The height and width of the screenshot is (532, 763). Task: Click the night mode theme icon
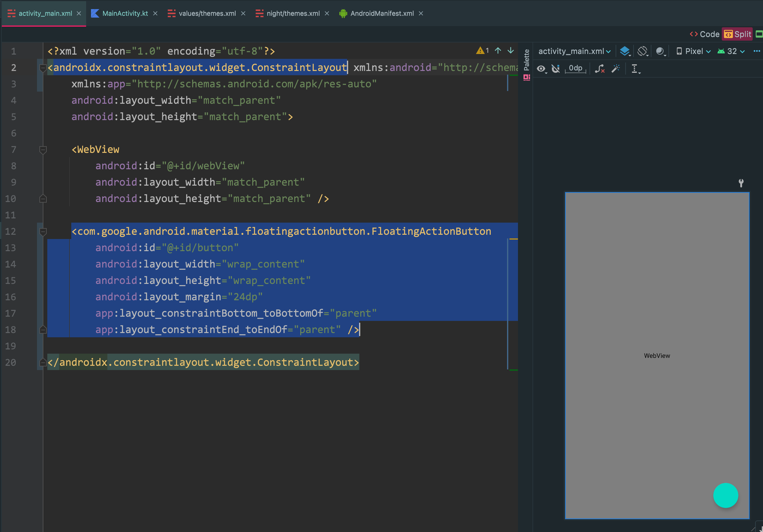click(660, 51)
